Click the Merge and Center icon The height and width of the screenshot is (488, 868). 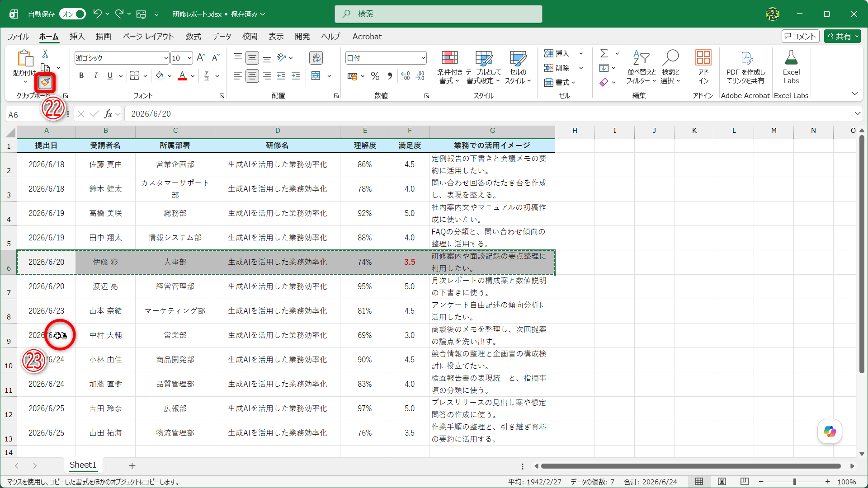pyautogui.click(x=316, y=76)
